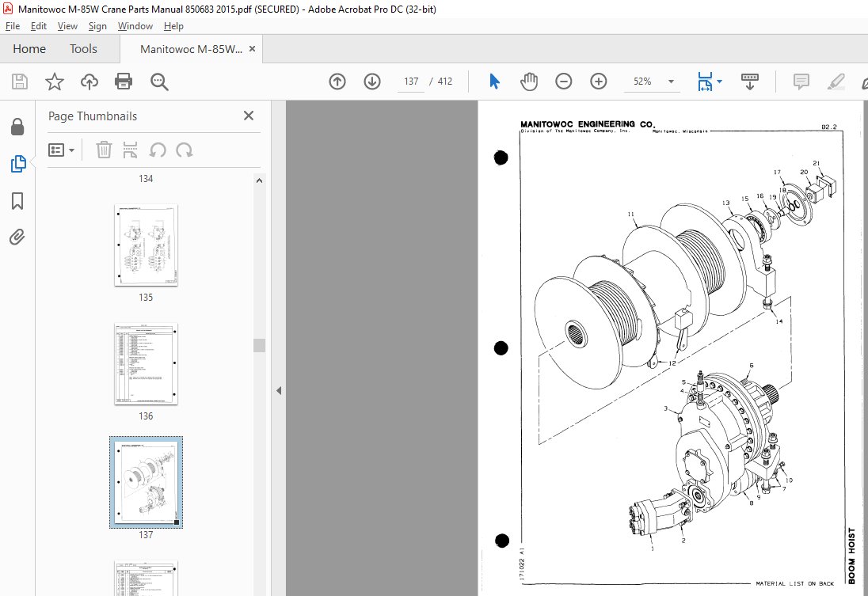The width and height of the screenshot is (868, 596).
Task: Zoom in with the plus icon
Action: coord(599,82)
